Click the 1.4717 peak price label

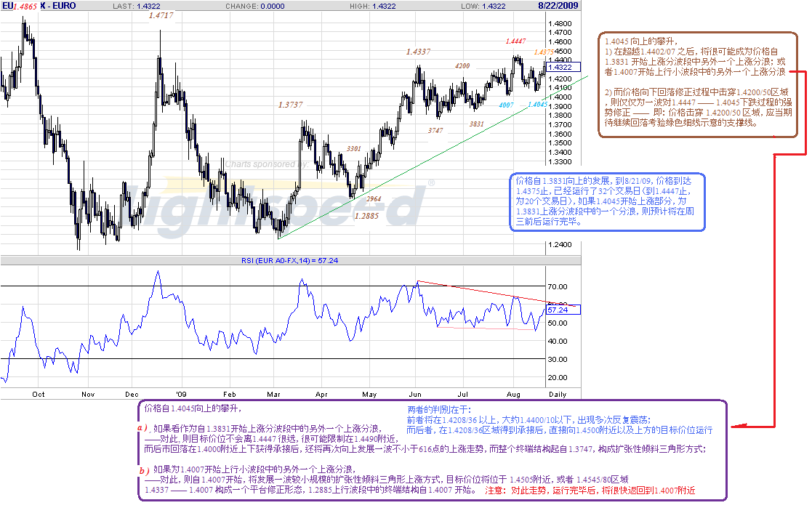pyautogui.click(x=161, y=15)
